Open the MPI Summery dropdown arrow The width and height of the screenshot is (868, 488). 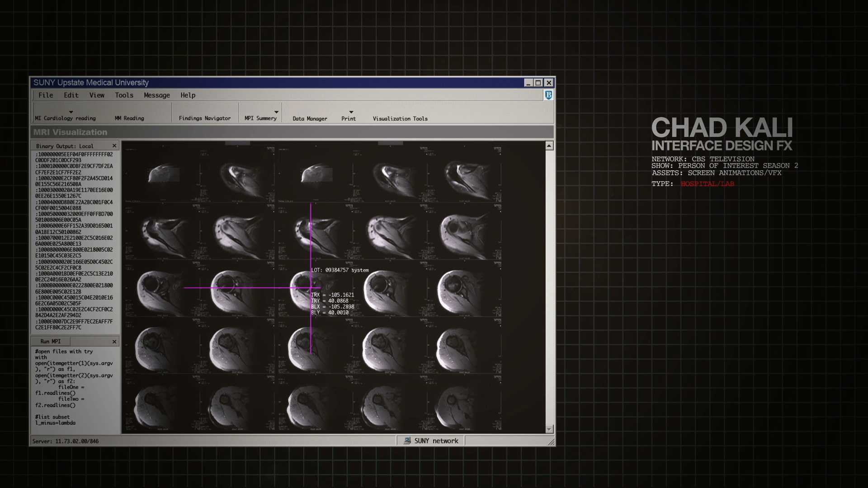point(276,112)
